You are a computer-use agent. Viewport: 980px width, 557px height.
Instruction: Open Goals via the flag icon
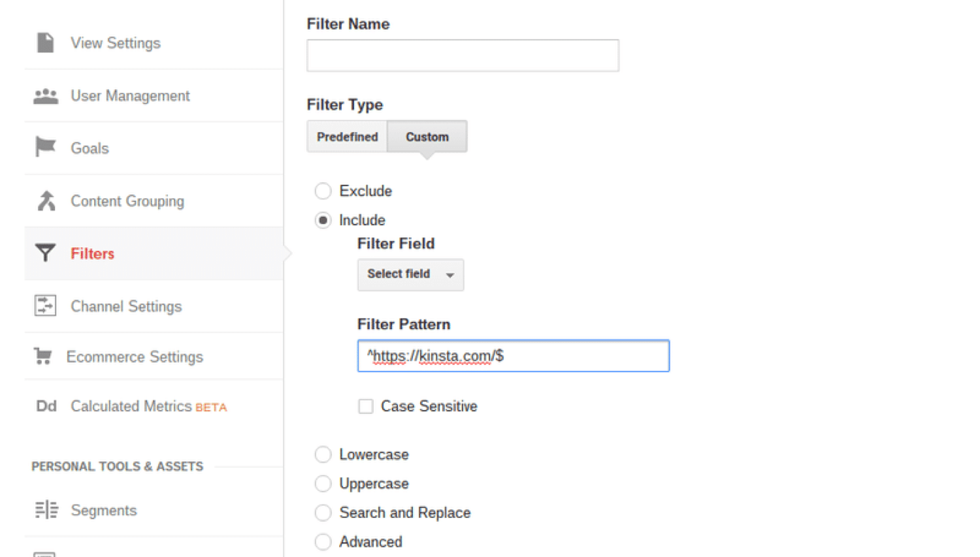(44, 148)
